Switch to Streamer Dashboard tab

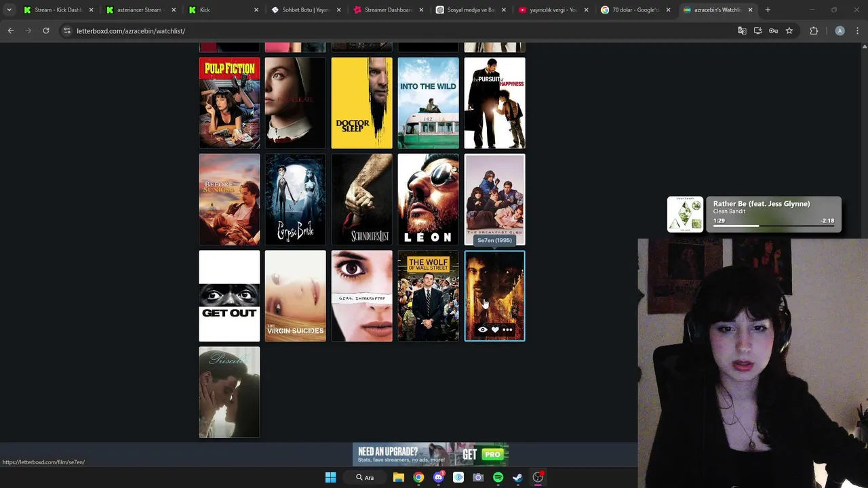click(x=389, y=10)
